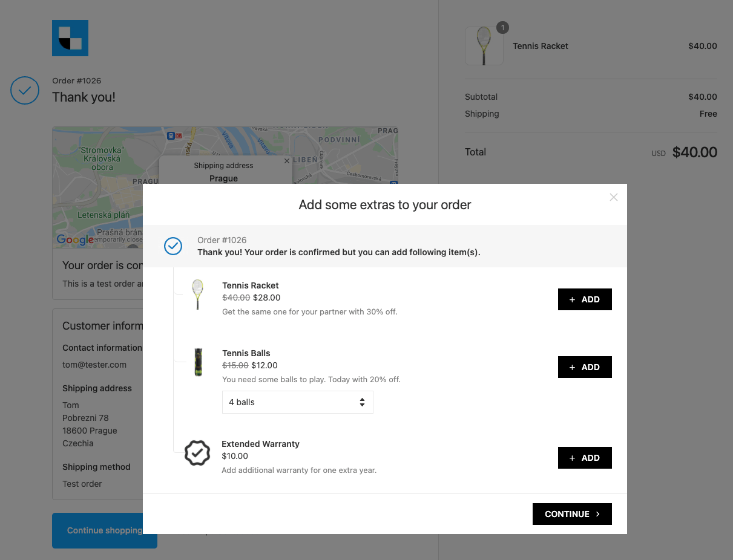
Task: Click the Tennis Racket thumbnail in order summary
Action: pos(484,46)
